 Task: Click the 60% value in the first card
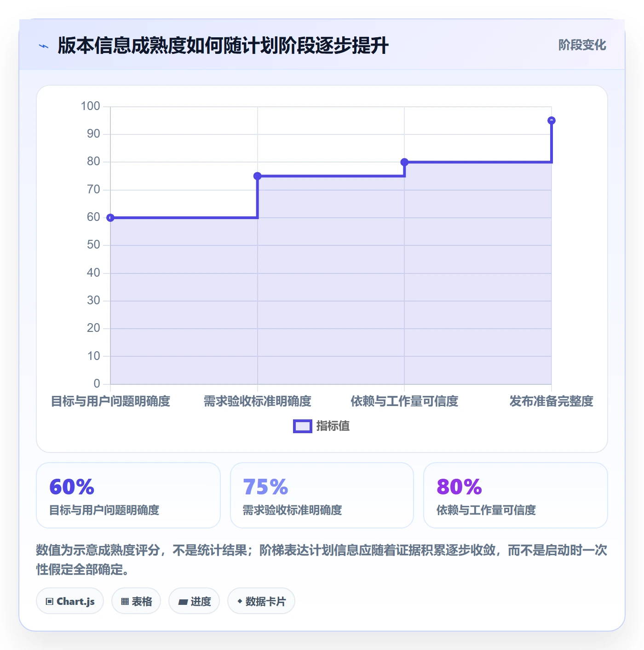tap(72, 487)
